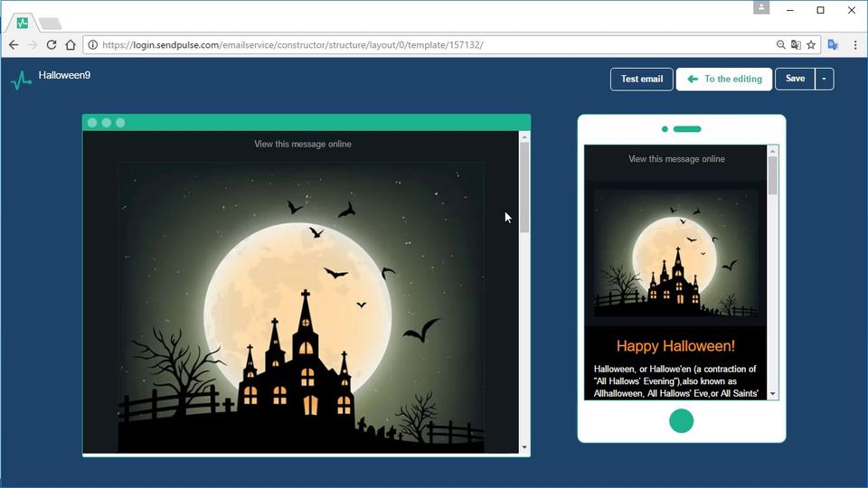
Task: Open View this message online in desktop preview
Action: 303,144
